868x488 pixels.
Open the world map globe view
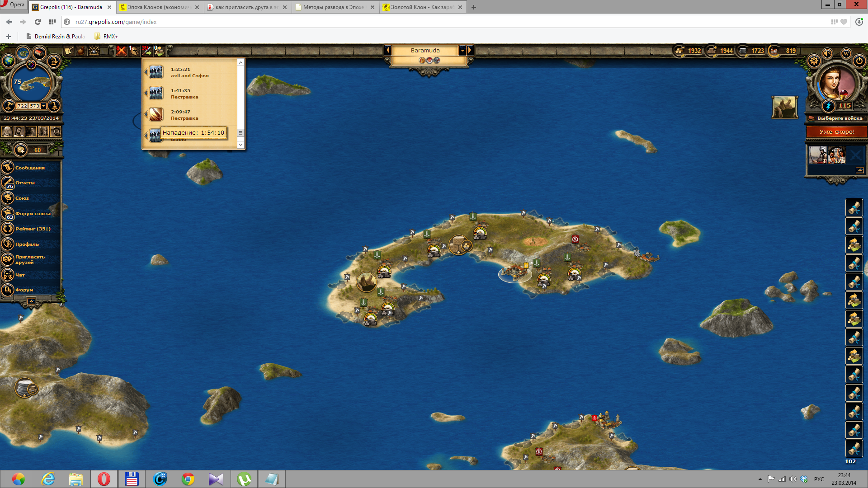pyautogui.click(x=8, y=61)
